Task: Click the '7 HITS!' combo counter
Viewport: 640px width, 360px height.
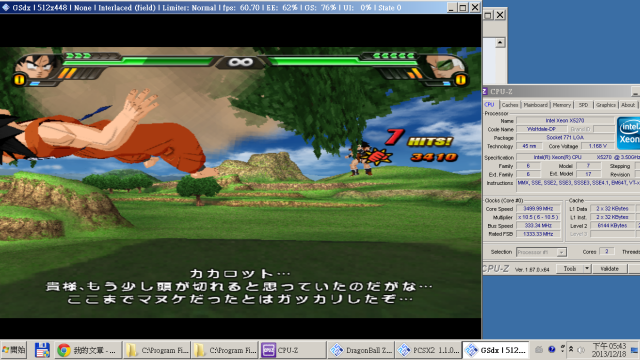Action: point(419,139)
